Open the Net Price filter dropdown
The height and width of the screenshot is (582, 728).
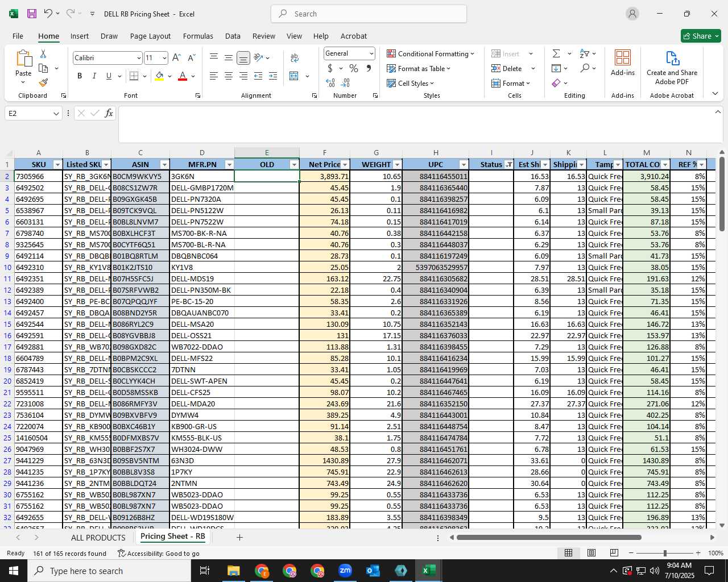(345, 165)
